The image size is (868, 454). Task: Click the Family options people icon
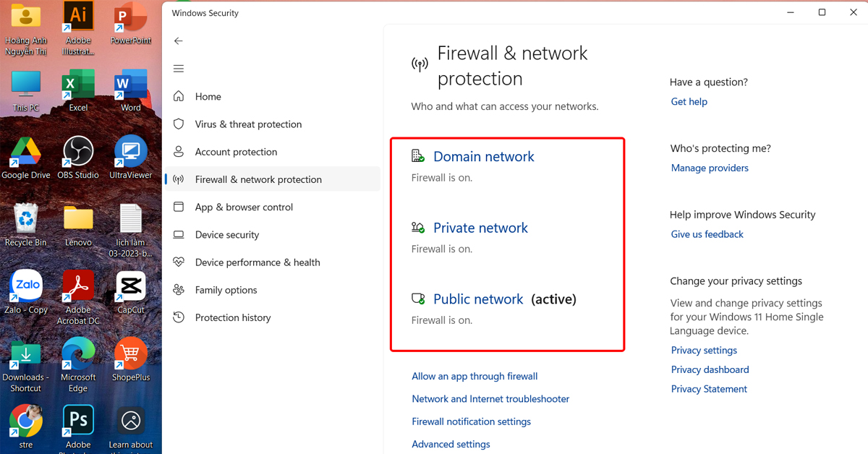click(179, 290)
